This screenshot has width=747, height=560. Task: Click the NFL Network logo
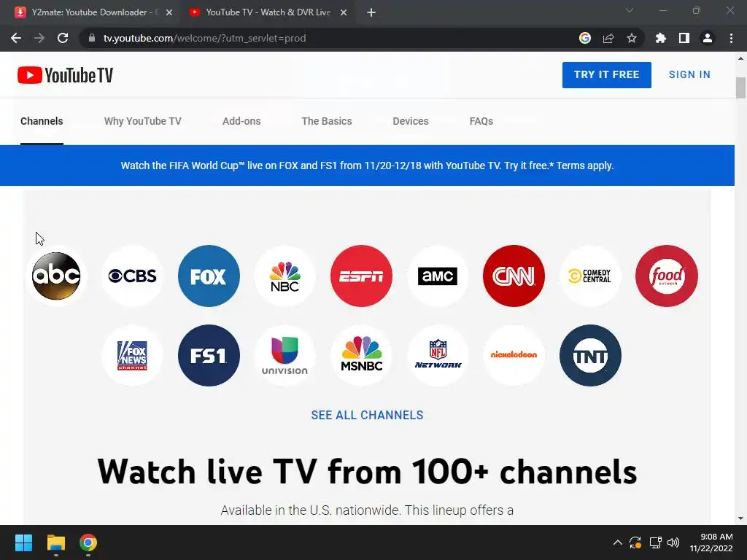coord(438,355)
